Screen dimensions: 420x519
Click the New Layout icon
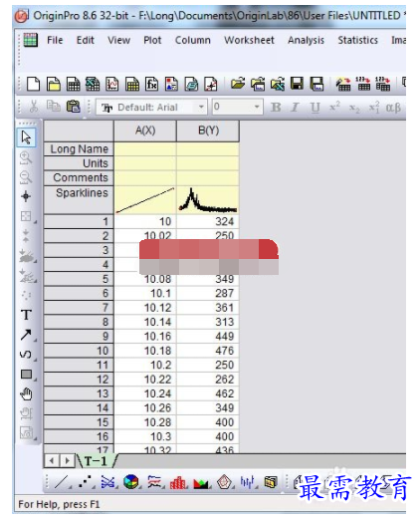click(x=171, y=84)
